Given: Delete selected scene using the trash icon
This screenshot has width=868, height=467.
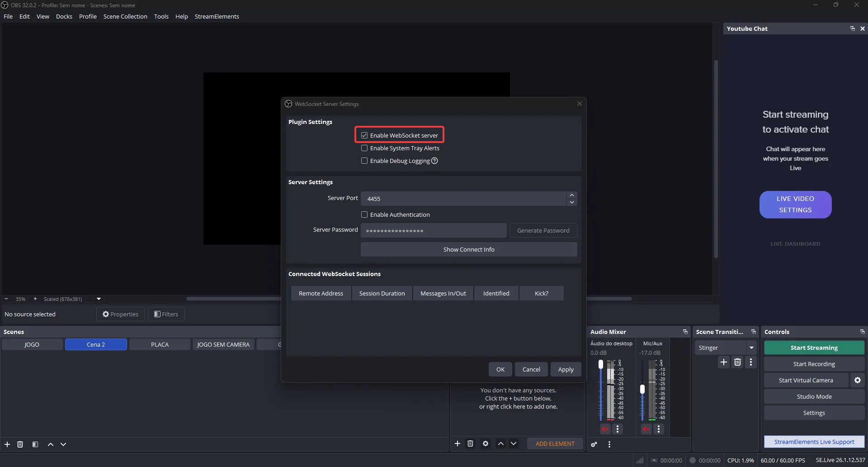Looking at the screenshot, I should pyautogui.click(x=20, y=444).
